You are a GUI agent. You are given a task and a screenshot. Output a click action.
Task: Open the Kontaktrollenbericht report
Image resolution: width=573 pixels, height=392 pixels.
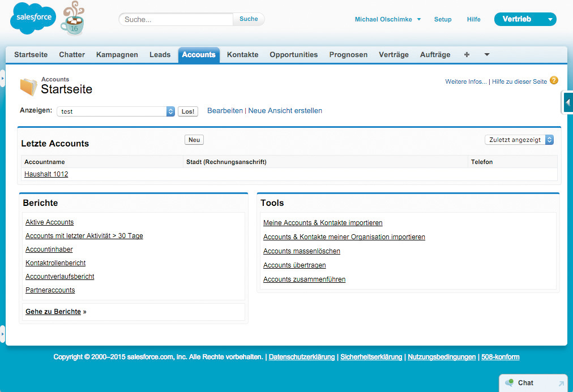pos(55,263)
